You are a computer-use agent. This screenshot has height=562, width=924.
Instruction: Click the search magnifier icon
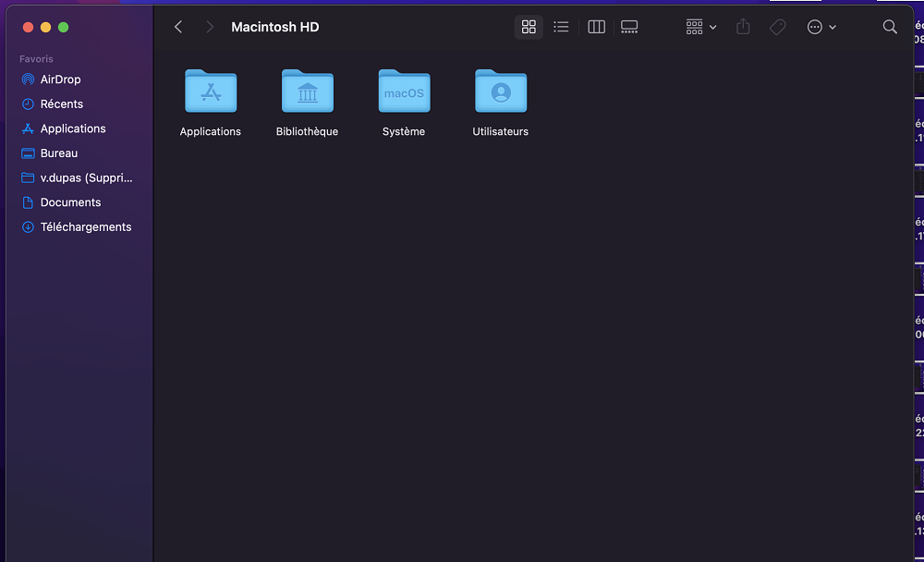tap(890, 27)
